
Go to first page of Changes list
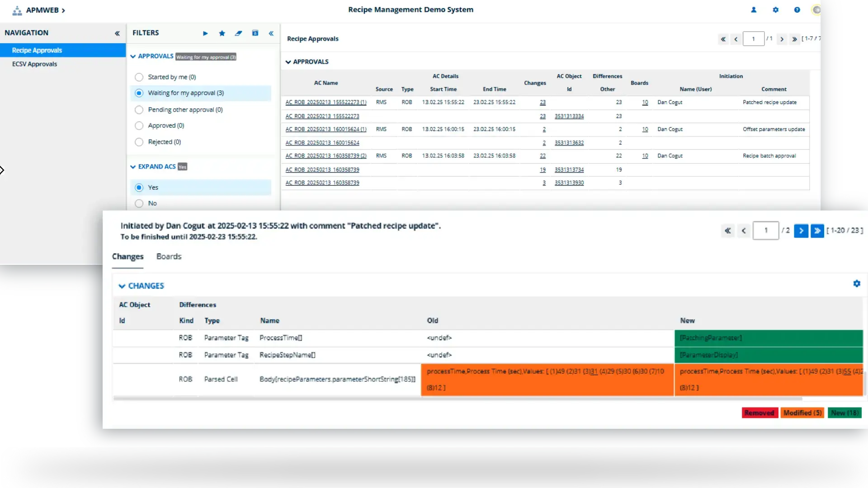[x=728, y=231]
